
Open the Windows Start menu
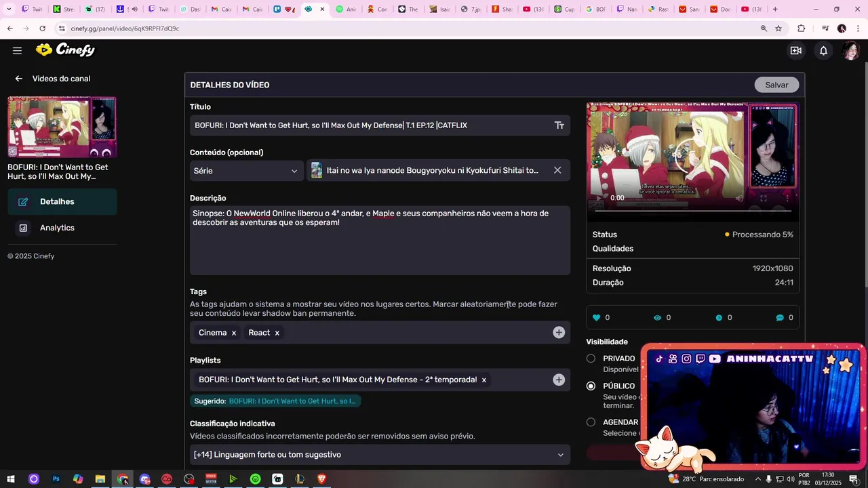coord(11,479)
